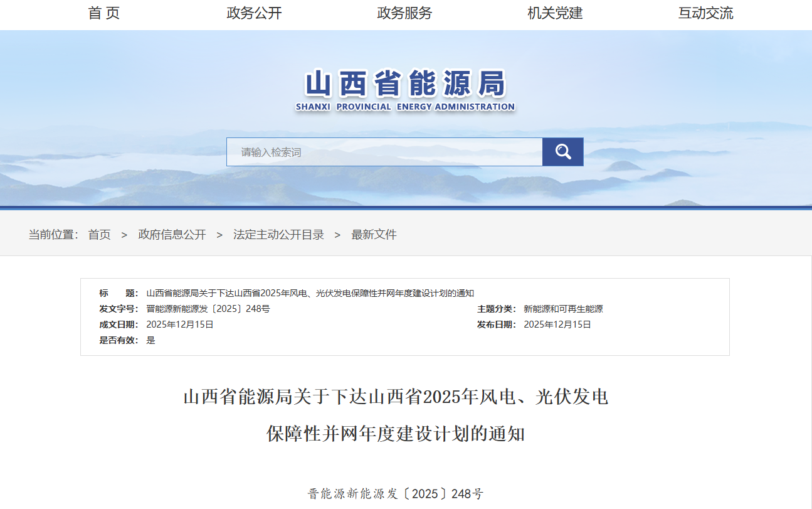Click the 是否有效 value 是

[150, 340]
